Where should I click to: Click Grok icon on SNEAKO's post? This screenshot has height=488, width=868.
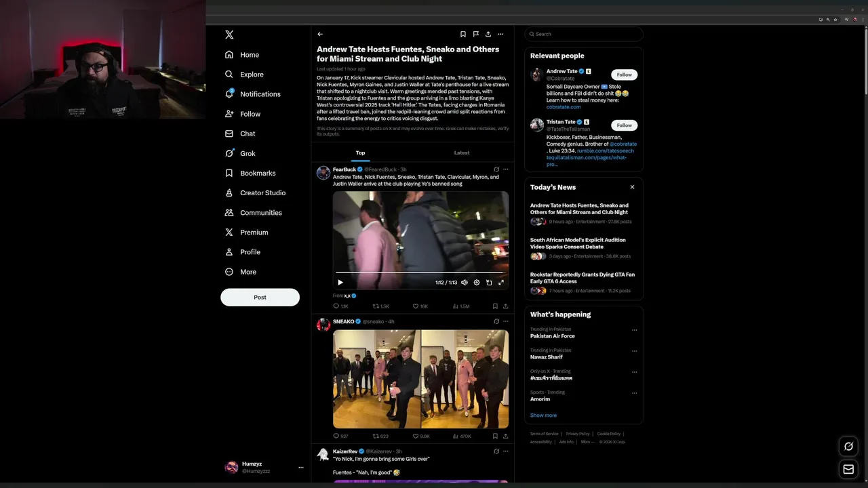tap(496, 321)
